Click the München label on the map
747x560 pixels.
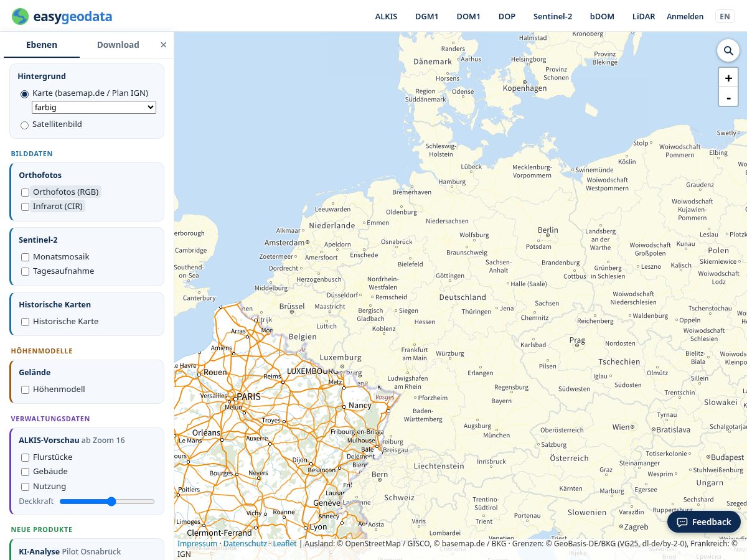pos(496,436)
